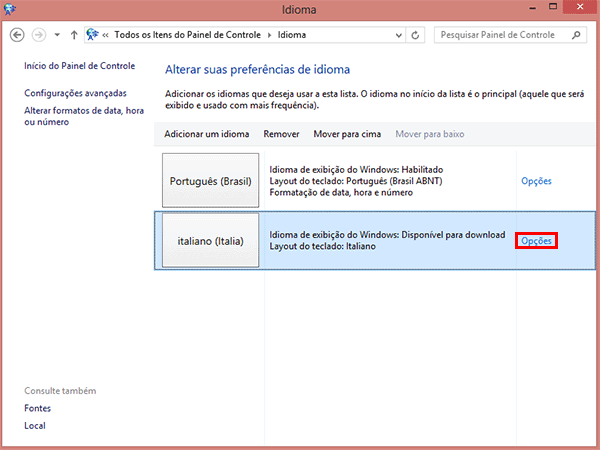Click the breadcrumb chevron before Todos os Itens
Image resolution: width=600 pixels, height=450 pixels.
105,35
